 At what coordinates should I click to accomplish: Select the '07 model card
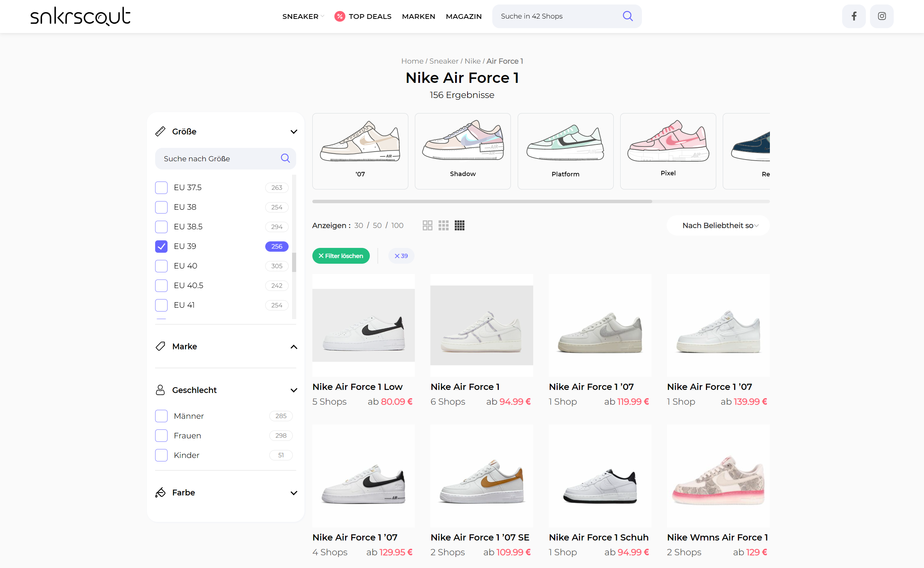pyautogui.click(x=360, y=151)
